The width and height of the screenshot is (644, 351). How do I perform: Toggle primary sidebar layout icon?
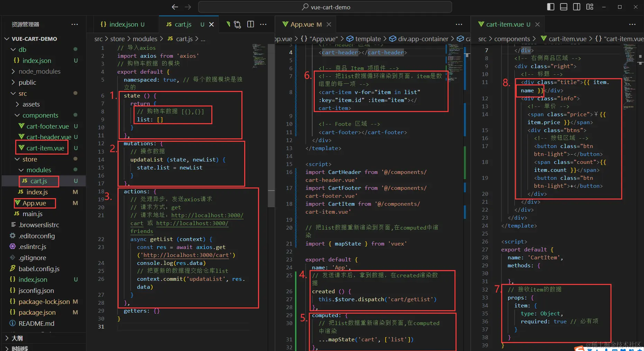pos(551,7)
